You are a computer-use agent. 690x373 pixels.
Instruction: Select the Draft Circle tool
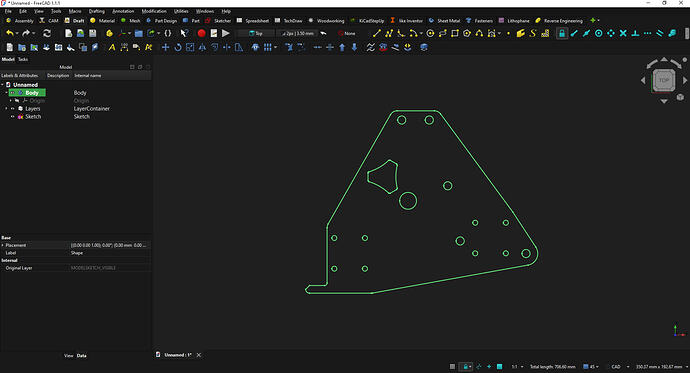click(430, 33)
